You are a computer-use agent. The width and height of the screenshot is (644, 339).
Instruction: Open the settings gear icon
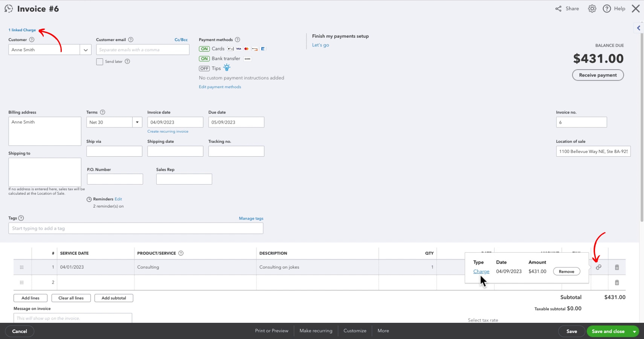[x=592, y=9]
